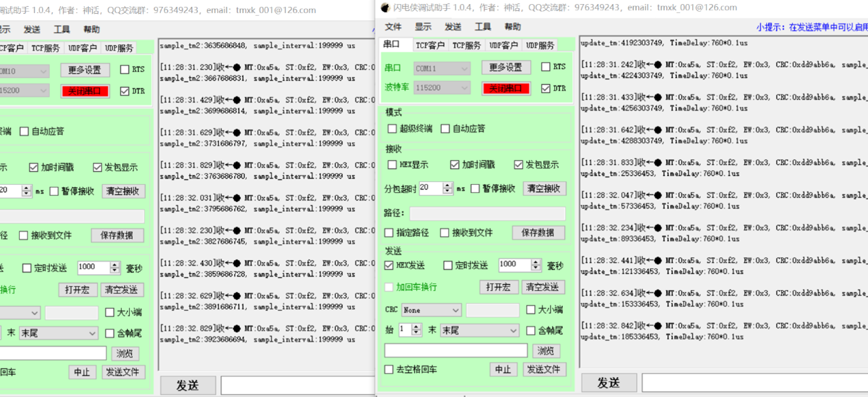Click 保存数据 button in left window
Screen dimensions: 868x397
117,235
